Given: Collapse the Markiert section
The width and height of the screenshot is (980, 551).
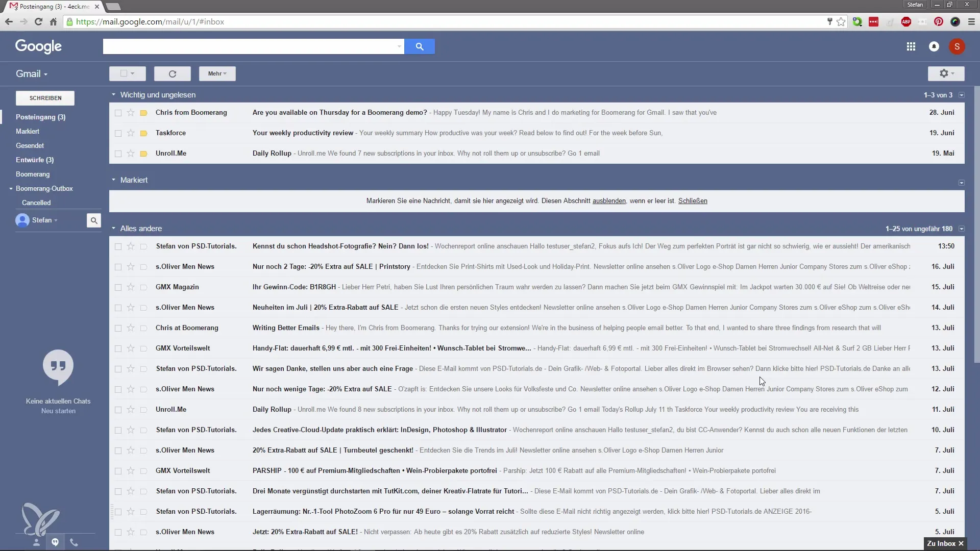Looking at the screenshot, I should 113,180.
